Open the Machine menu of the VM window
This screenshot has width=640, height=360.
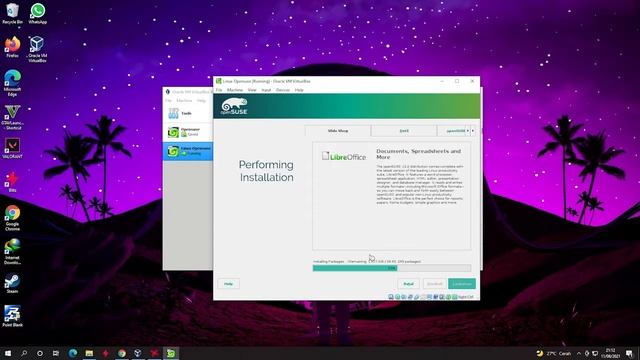coord(235,90)
